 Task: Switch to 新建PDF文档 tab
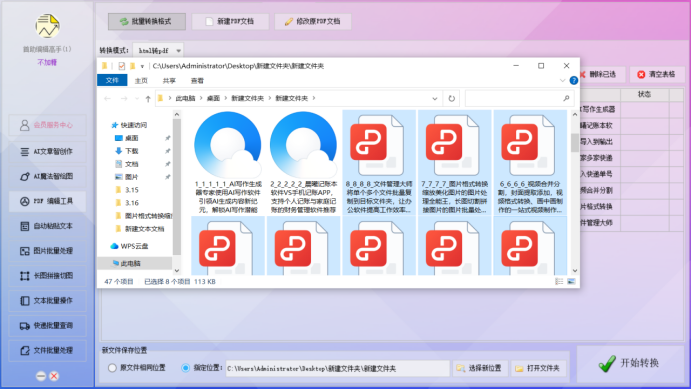pyautogui.click(x=230, y=21)
